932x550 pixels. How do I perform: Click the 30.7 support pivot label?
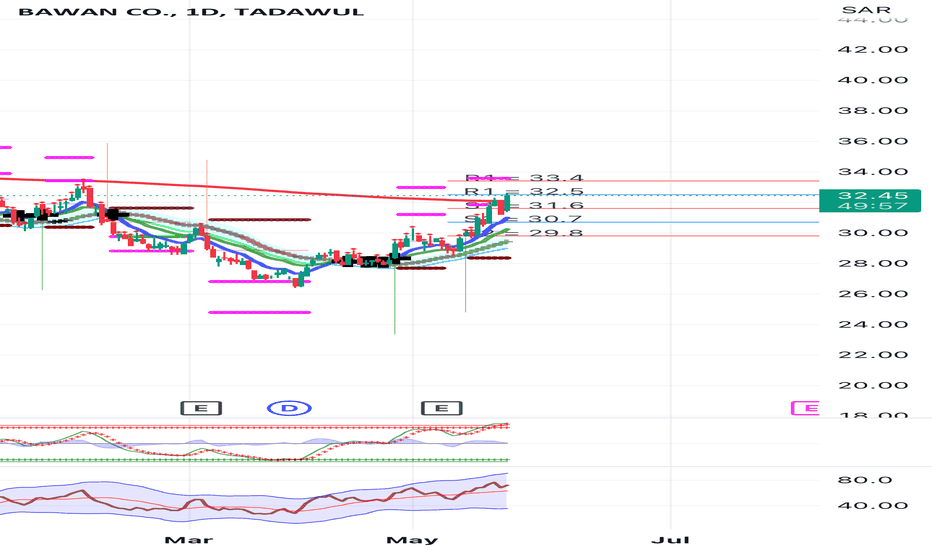pos(524,219)
